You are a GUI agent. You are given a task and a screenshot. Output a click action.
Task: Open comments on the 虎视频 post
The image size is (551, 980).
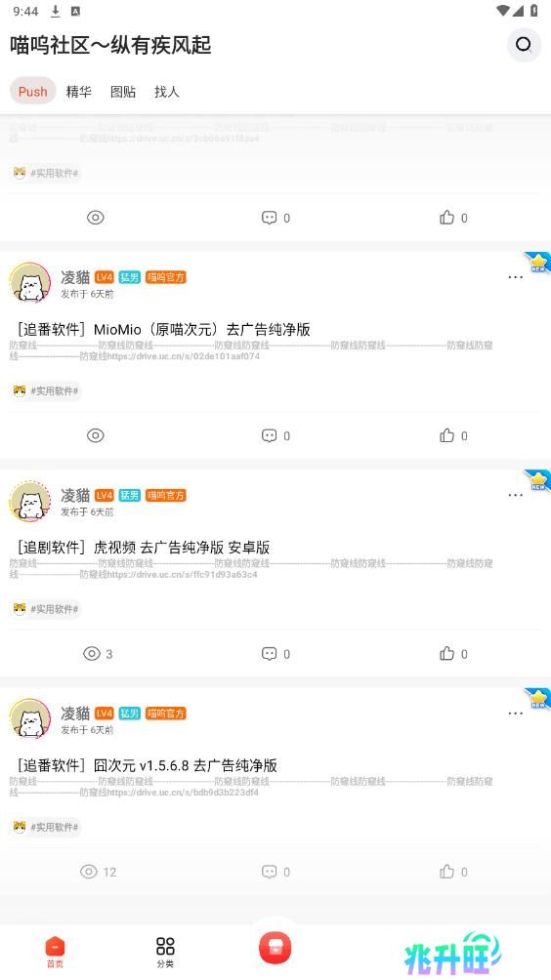[x=269, y=654]
